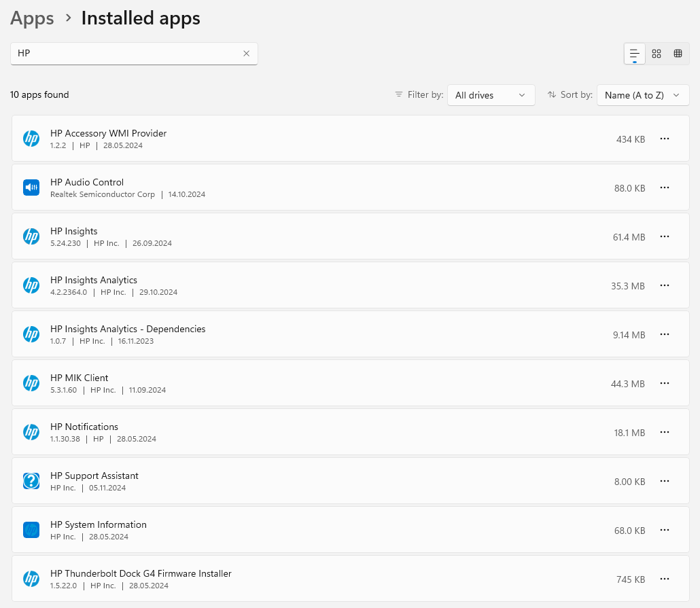Switch to the grid view layout
The height and width of the screenshot is (608, 700).
(657, 53)
